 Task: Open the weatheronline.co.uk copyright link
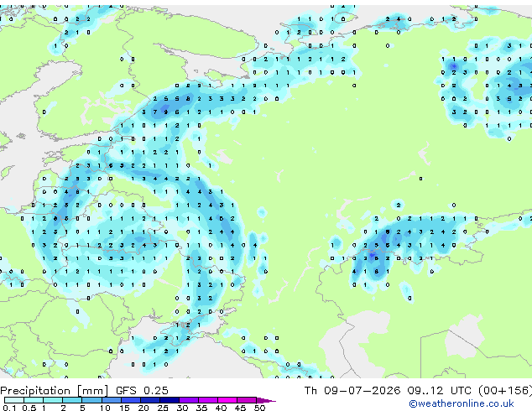[462, 403]
